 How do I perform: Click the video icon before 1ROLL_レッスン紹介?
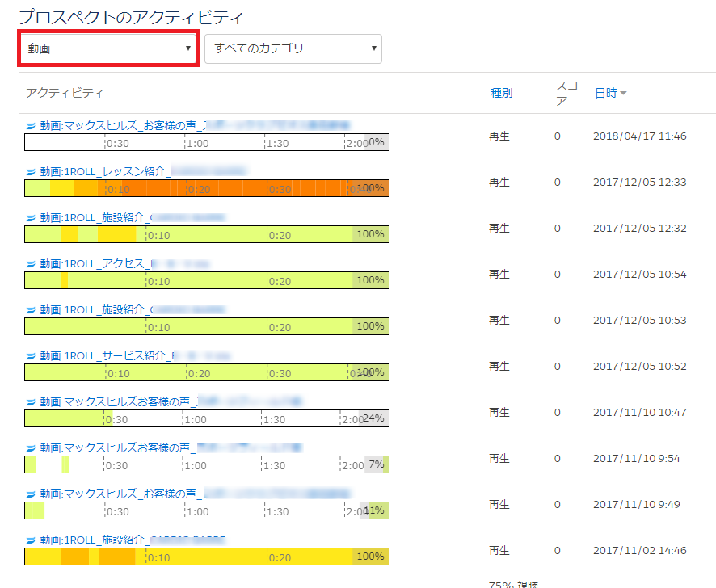pyautogui.click(x=31, y=172)
